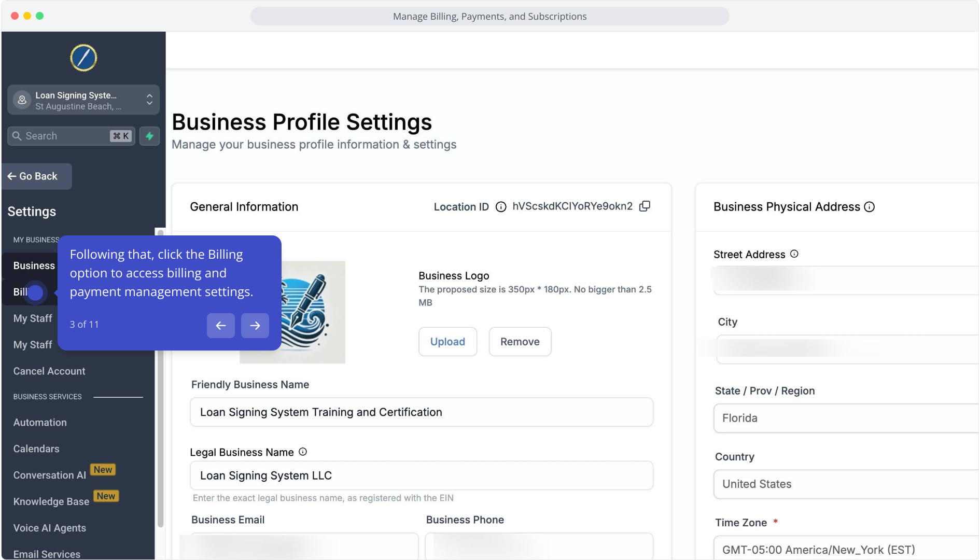This screenshot has width=980, height=560.
Task: Click the Business Physical Address info icon
Action: click(870, 207)
